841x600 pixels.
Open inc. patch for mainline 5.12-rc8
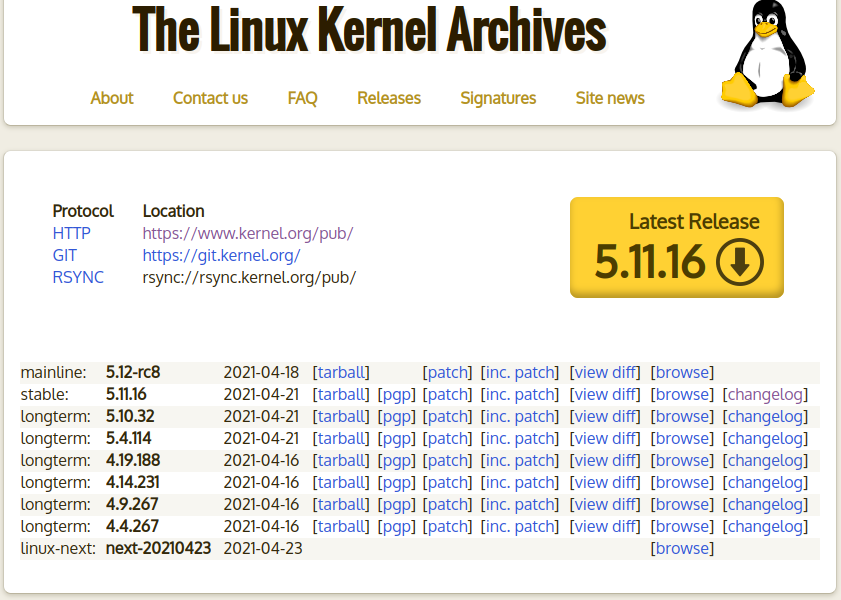point(520,372)
